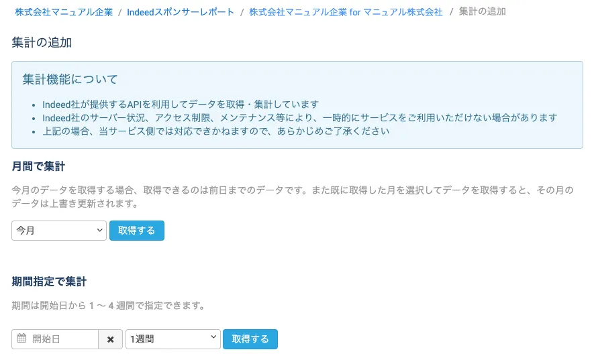The height and width of the screenshot is (364, 594).
Task: Focus the 開始日 date input field
Action: [64, 339]
